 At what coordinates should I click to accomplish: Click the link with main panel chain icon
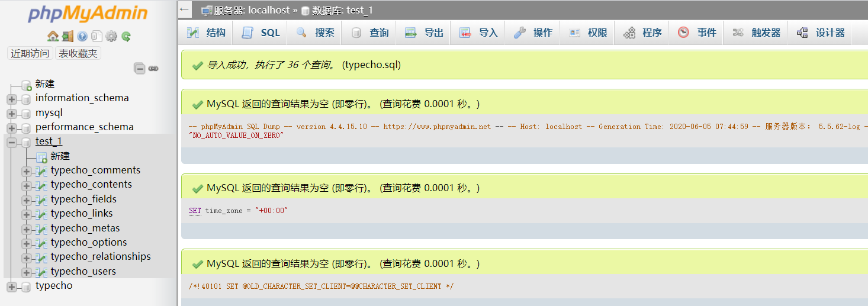(x=153, y=69)
